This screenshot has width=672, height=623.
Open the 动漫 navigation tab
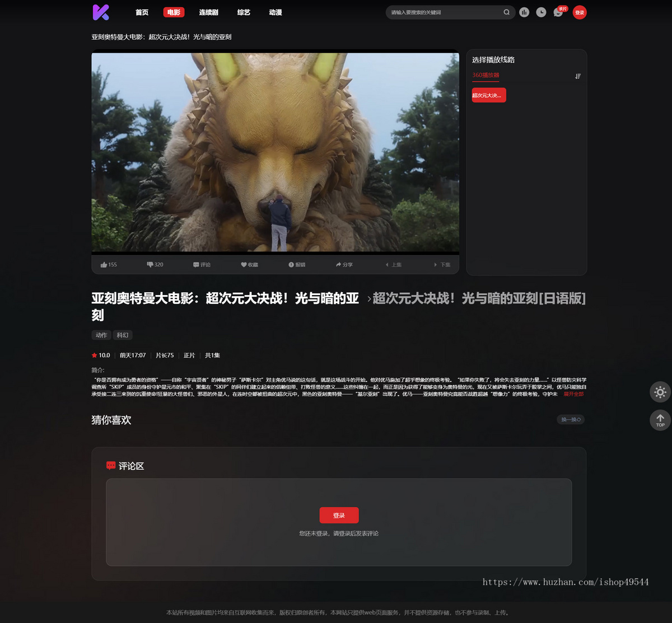276,12
